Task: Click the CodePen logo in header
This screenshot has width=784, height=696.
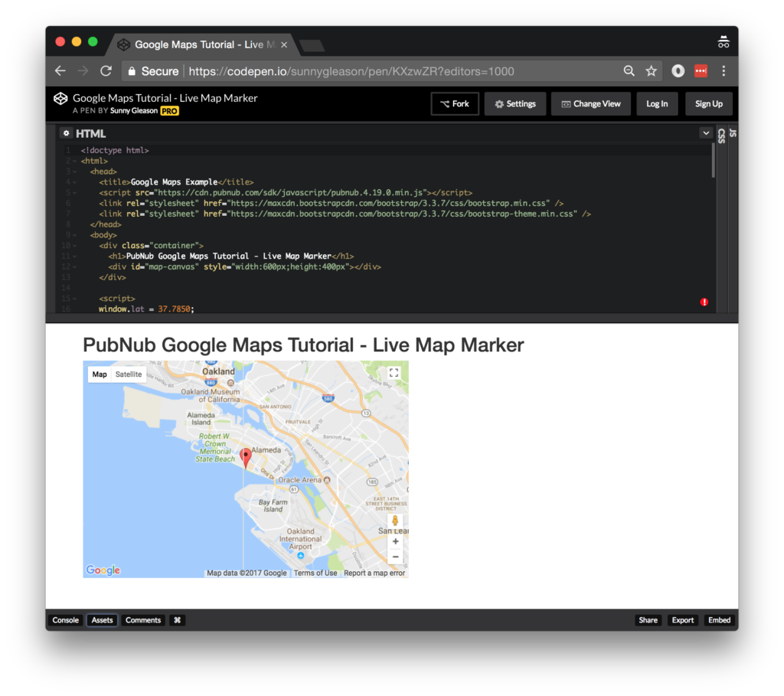Action: (x=60, y=99)
